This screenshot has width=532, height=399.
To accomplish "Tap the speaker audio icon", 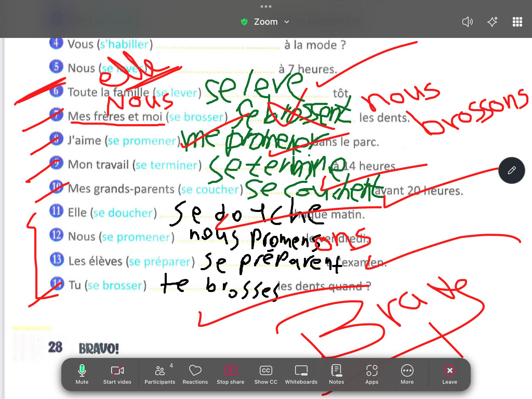I will pos(467,22).
